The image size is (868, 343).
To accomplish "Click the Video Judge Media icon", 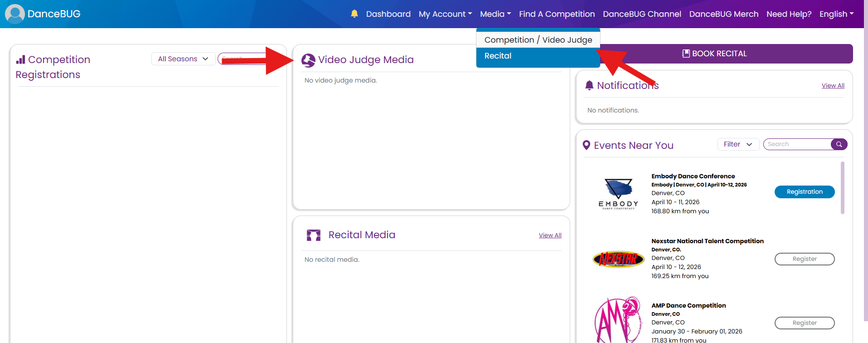I will tap(308, 60).
